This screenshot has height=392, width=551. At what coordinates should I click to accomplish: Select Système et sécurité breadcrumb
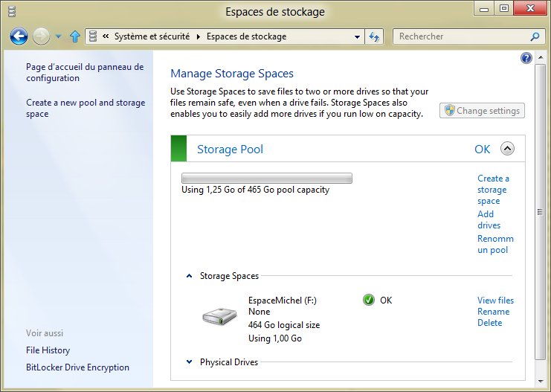coord(152,36)
